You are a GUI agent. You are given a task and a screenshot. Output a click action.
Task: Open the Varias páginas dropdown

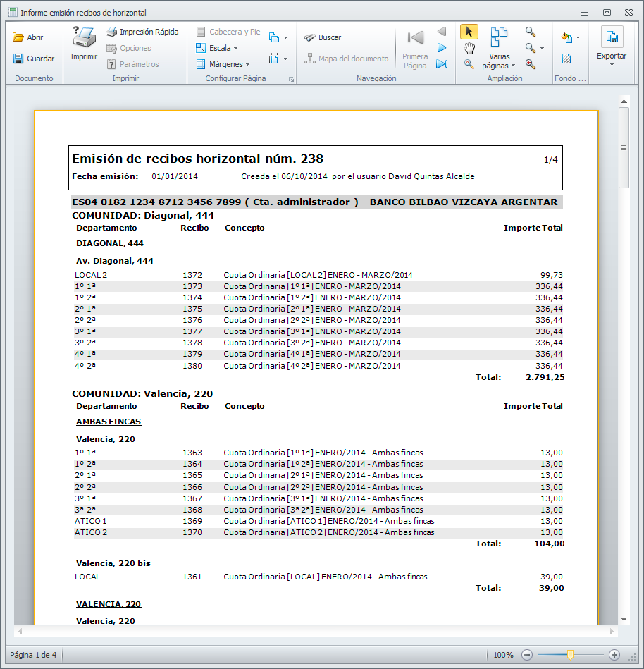coord(499,56)
